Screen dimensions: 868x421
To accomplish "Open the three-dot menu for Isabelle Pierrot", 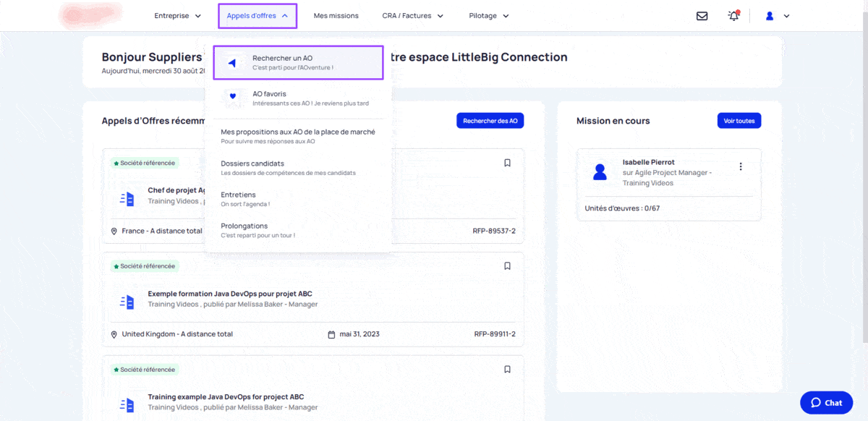I will [x=740, y=166].
